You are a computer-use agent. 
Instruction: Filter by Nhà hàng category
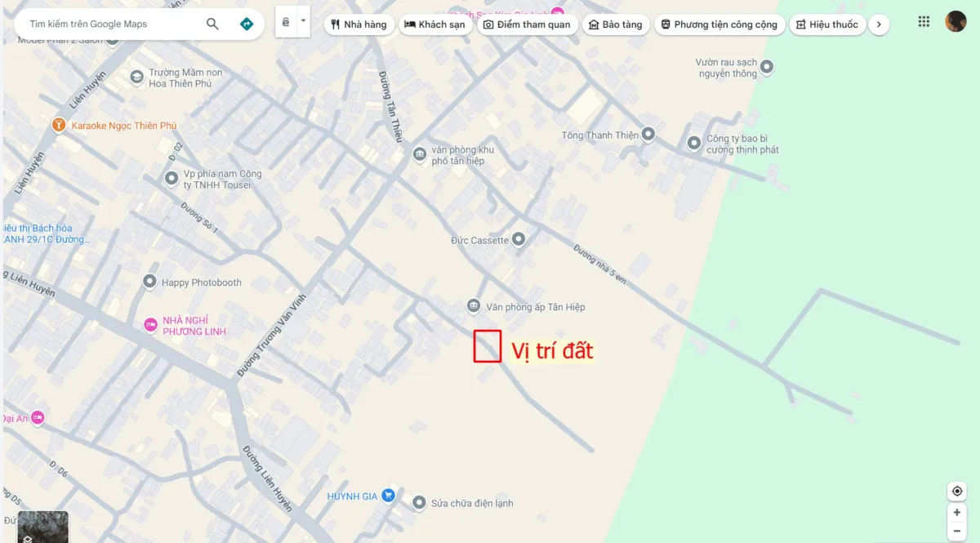click(360, 24)
